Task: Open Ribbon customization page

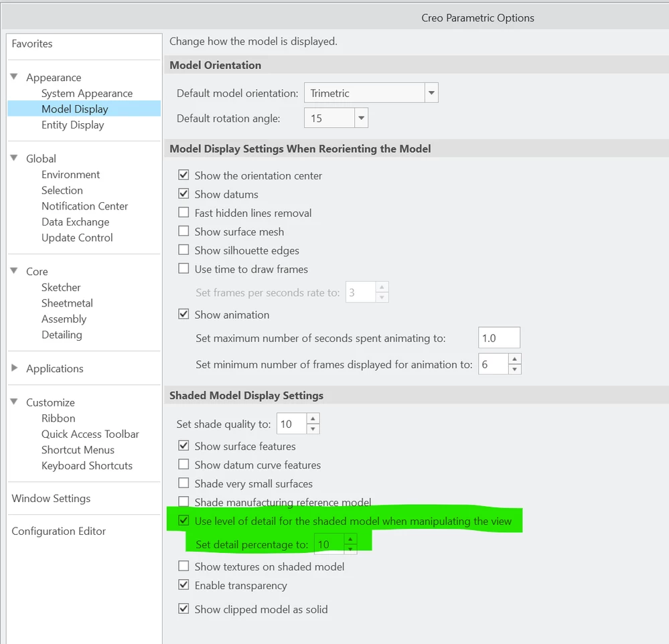Action: (x=58, y=418)
